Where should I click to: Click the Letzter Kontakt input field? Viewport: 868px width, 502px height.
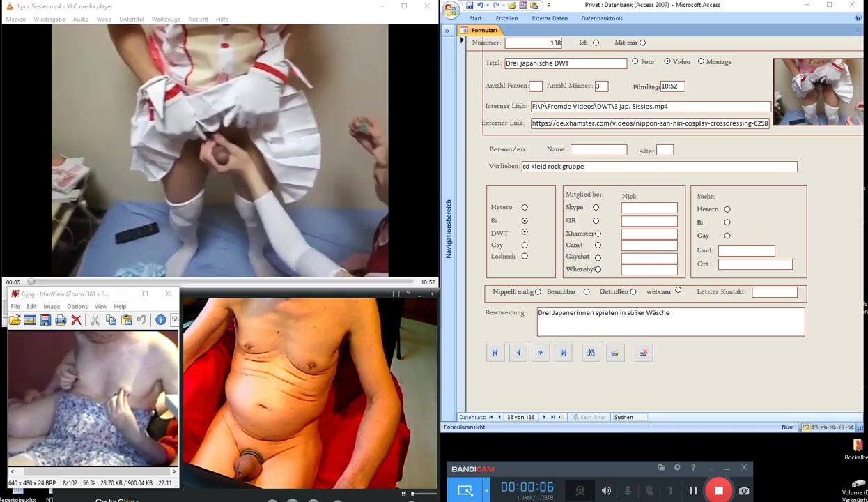(x=774, y=292)
